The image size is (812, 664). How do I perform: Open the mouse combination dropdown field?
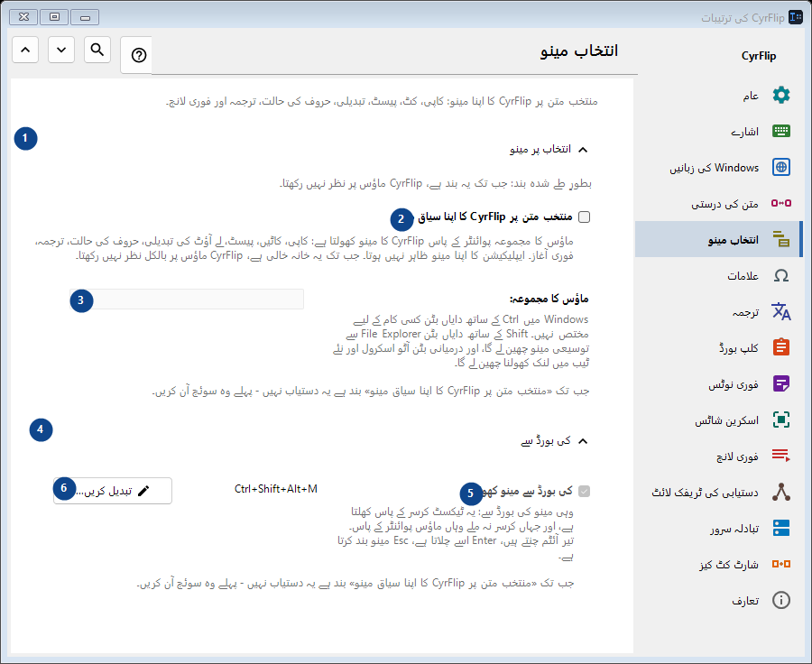pyautogui.click(x=187, y=300)
